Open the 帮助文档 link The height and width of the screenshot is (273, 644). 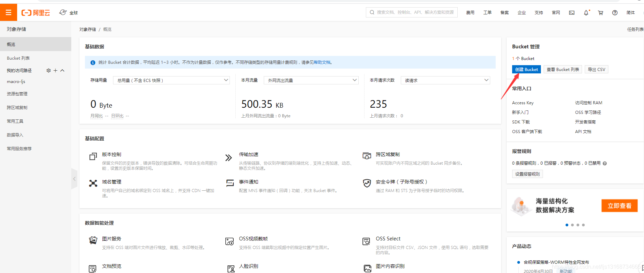322,62
